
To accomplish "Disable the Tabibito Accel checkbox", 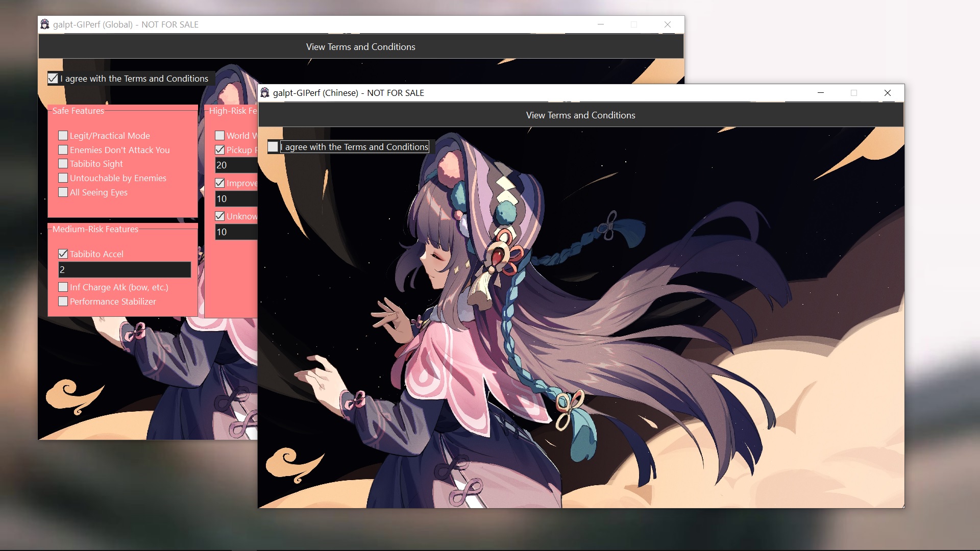I will pos(63,254).
